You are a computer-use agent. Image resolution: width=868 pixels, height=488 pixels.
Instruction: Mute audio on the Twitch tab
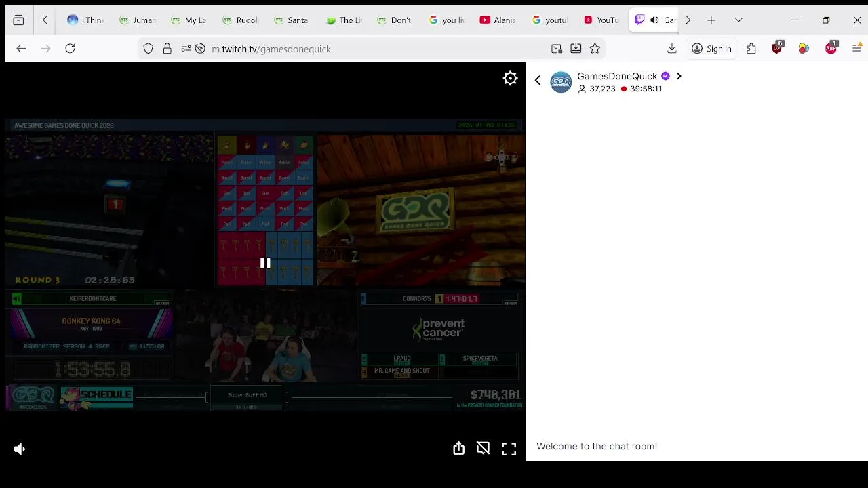(x=654, y=20)
